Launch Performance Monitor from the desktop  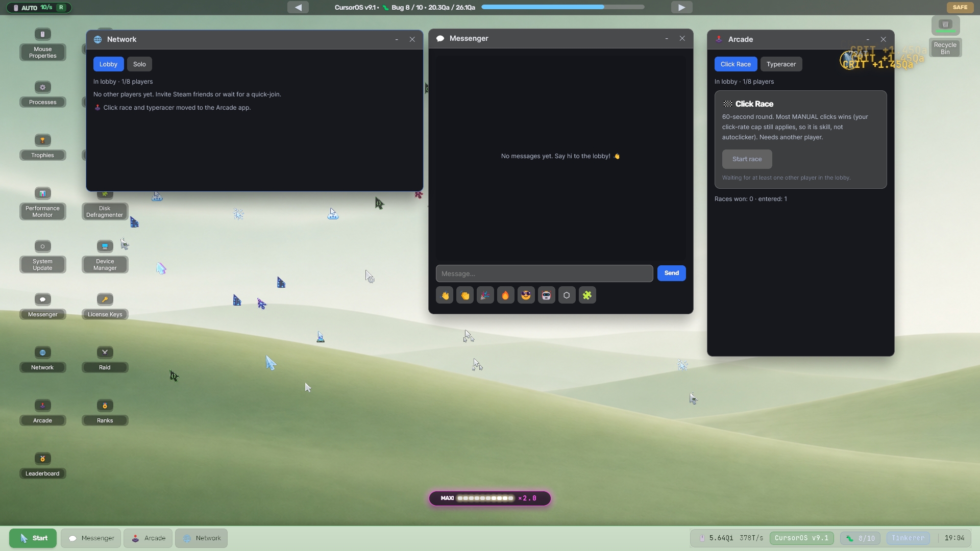point(43,203)
